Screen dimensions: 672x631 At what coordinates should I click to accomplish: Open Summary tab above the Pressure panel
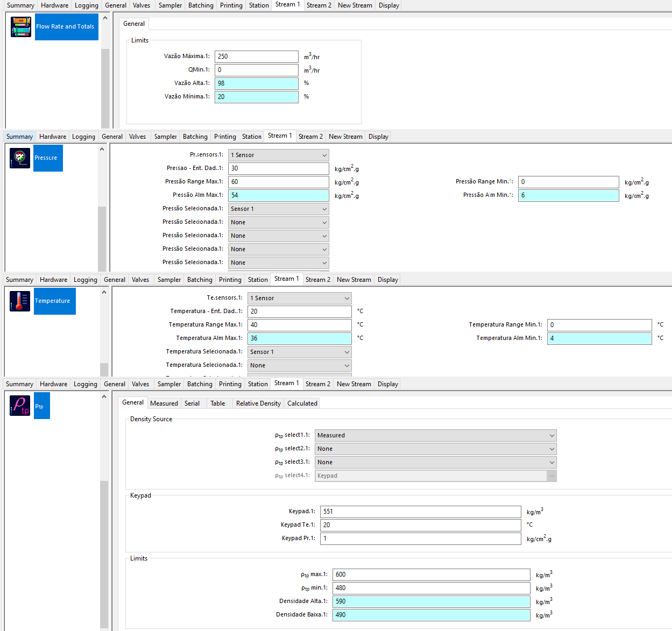point(19,137)
